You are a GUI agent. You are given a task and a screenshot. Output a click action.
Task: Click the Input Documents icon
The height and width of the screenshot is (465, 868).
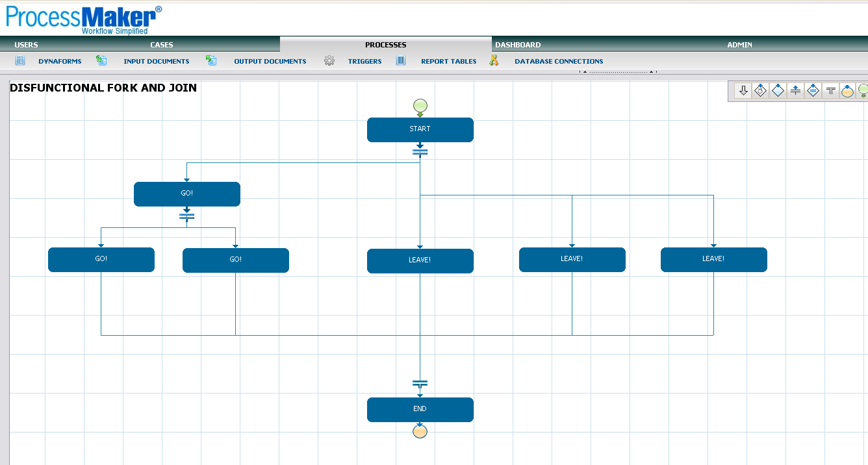(x=101, y=60)
